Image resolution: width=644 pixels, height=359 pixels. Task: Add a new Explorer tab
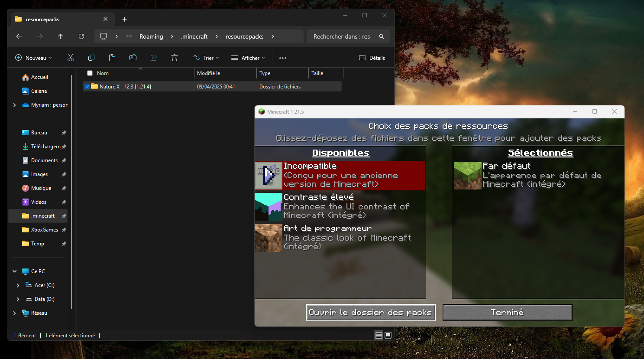[125, 19]
